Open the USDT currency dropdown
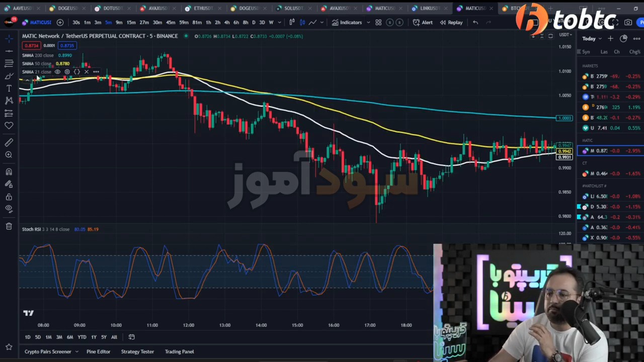Image resolution: width=644 pixels, height=362 pixels. (x=566, y=35)
